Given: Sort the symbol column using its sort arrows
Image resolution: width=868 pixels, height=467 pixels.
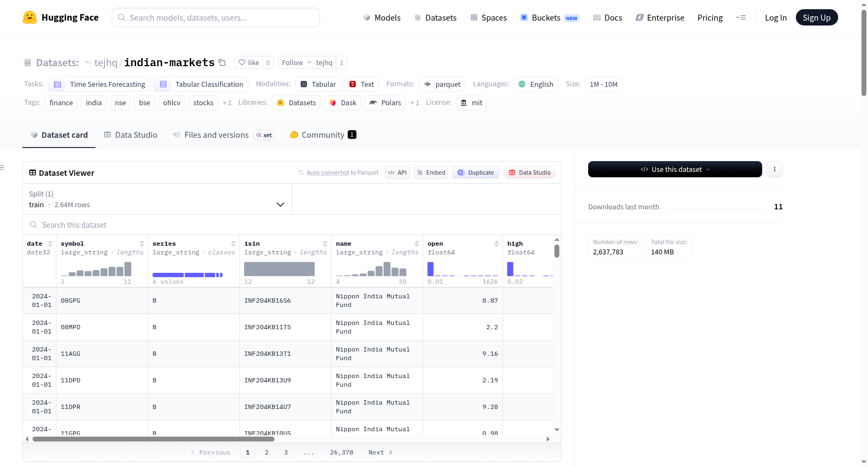Looking at the screenshot, I should [142, 244].
